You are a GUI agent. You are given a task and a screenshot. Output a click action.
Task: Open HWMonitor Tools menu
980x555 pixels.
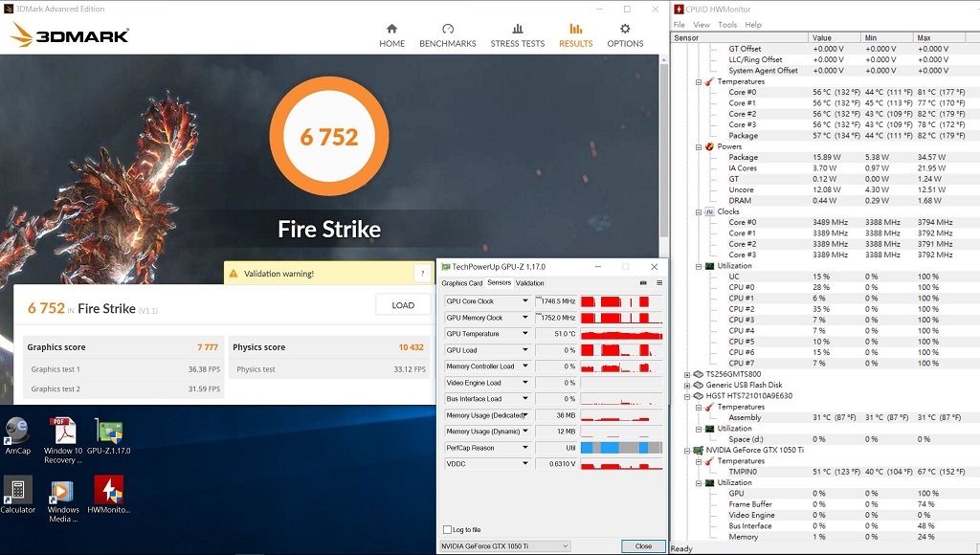727,24
